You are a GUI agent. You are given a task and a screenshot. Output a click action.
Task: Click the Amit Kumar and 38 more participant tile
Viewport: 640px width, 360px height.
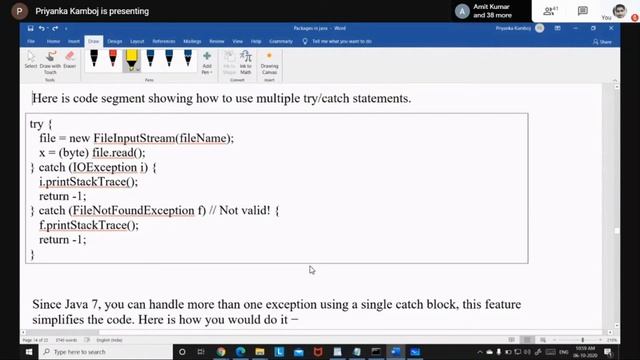pos(484,11)
